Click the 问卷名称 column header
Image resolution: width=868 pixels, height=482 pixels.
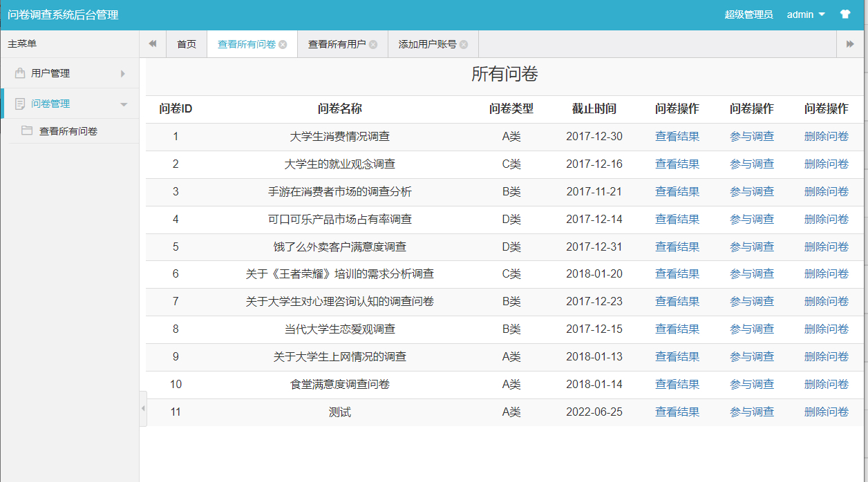pyautogui.click(x=340, y=109)
